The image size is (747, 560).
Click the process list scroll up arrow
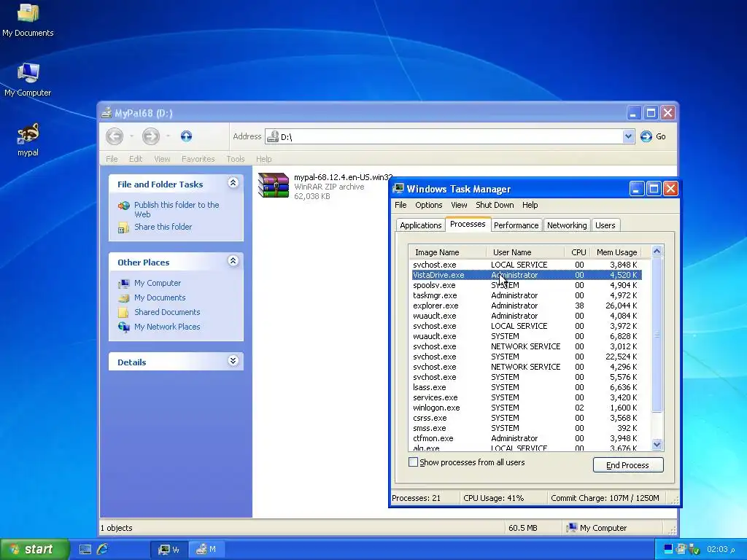(x=657, y=251)
